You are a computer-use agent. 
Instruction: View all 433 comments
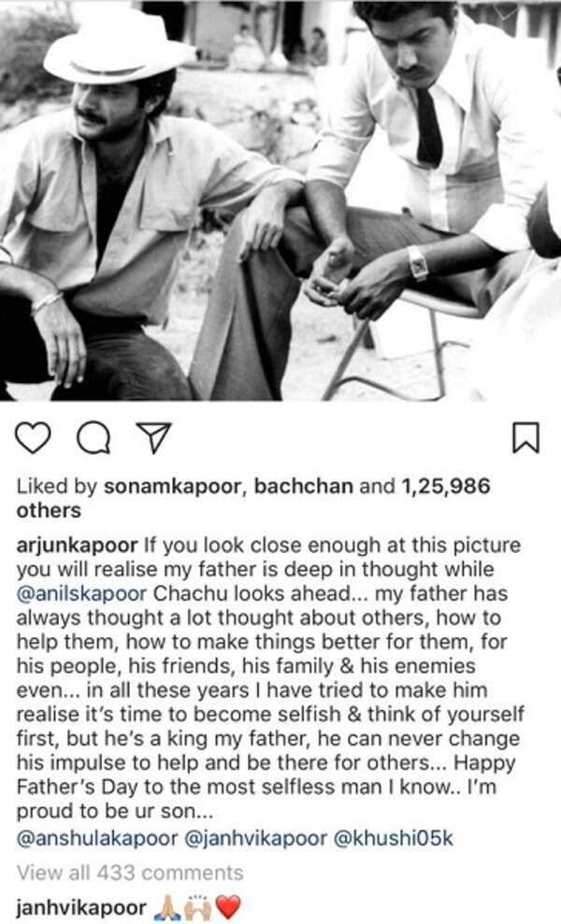tap(130, 873)
